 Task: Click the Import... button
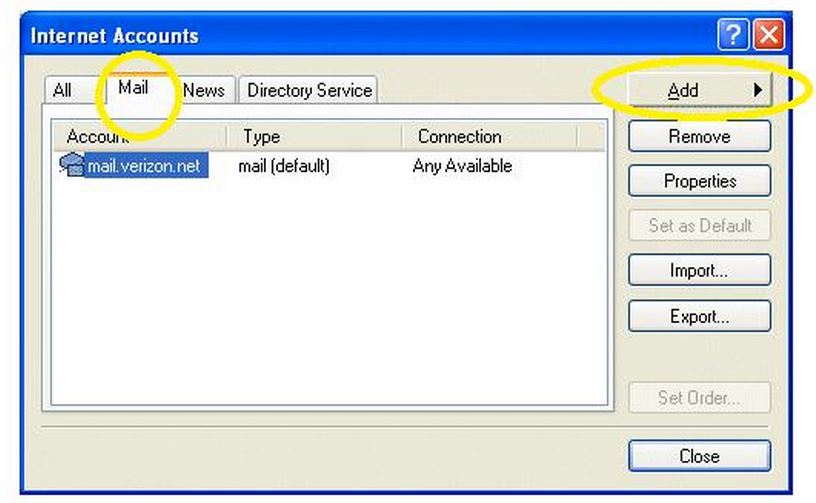(699, 270)
